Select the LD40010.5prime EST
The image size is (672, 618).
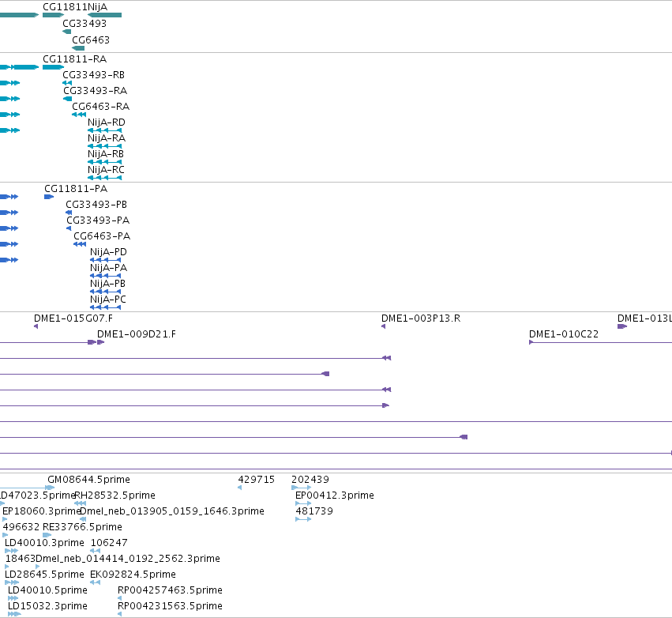tap(13, 598)
